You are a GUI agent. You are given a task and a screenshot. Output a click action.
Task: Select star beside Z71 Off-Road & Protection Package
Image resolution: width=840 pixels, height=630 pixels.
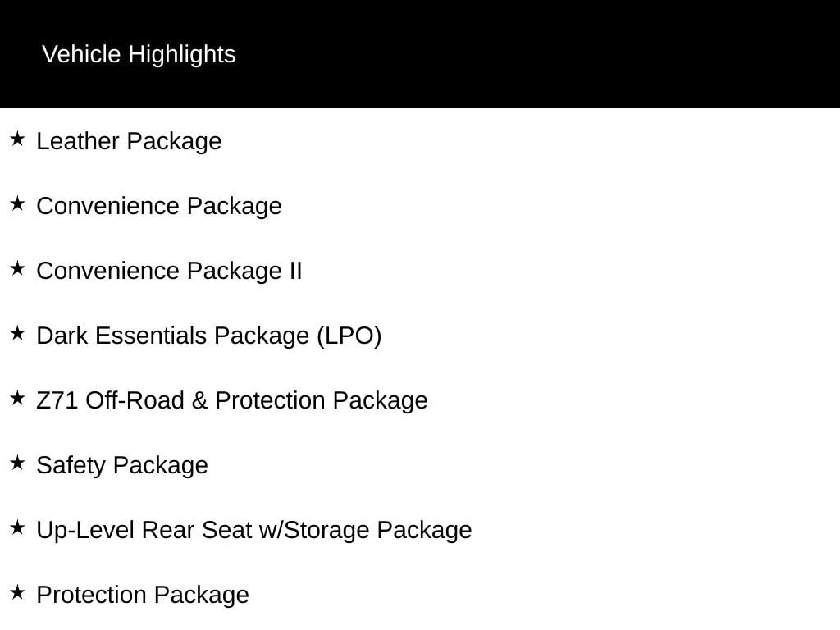tap(17, 398)
